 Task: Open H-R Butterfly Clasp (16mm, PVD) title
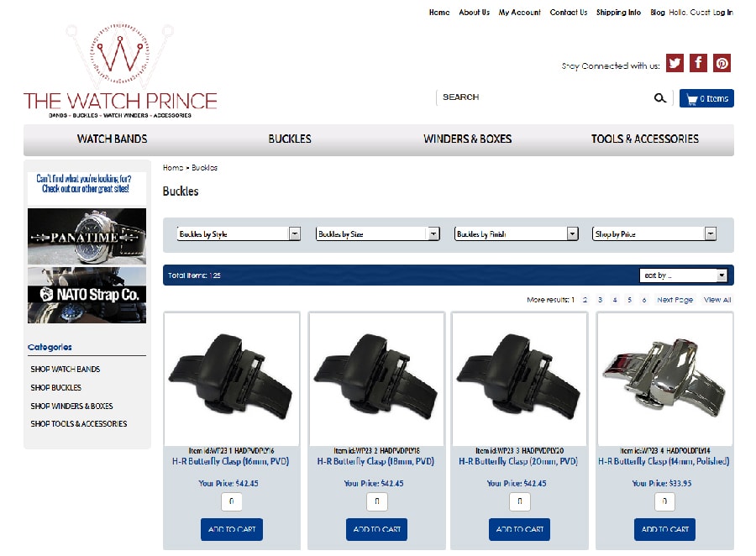coord(230,461)
